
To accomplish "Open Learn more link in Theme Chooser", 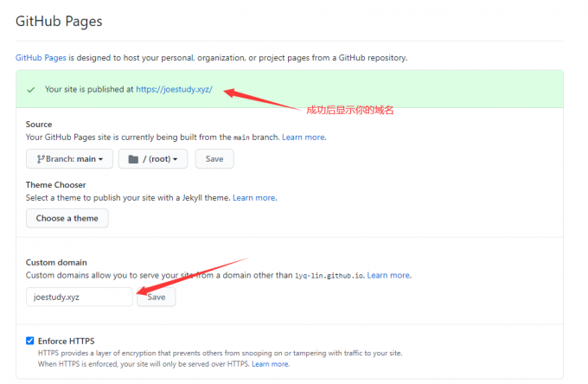I will pos(254,198).
